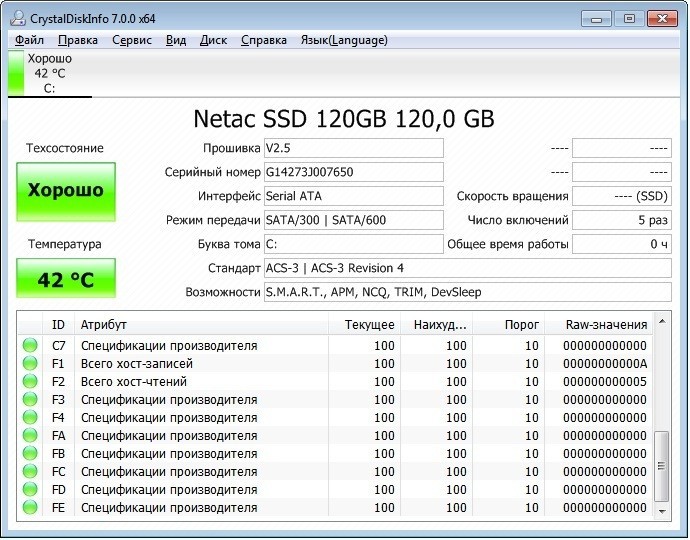Click the FA row ID cell
The height and width of the screenshot is (540, 690).
coord(58,436)
